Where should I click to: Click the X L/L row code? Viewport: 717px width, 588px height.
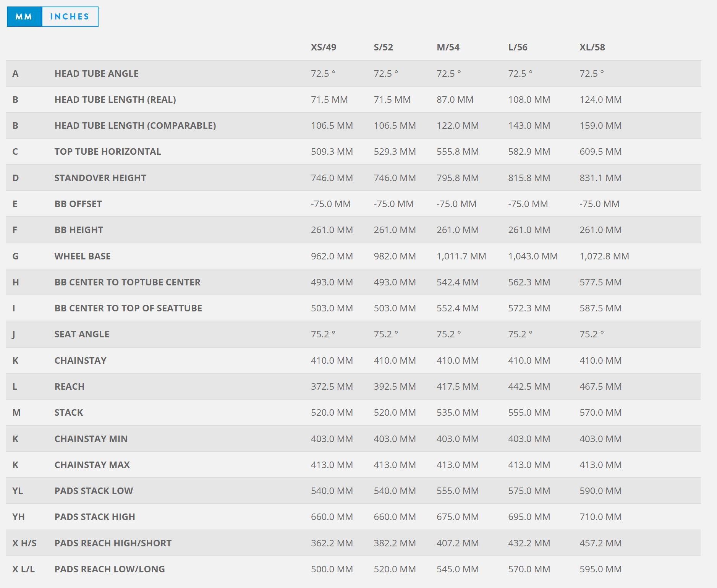tap(23, 569)
